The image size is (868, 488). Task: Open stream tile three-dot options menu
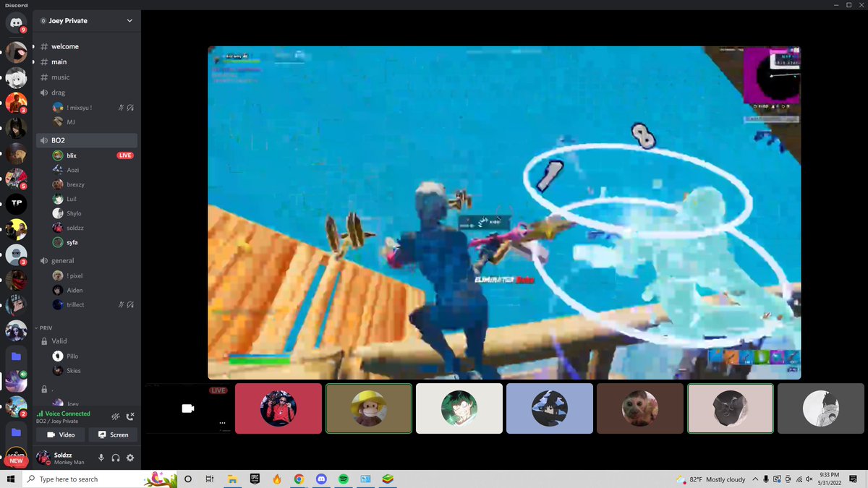(222, 423)
